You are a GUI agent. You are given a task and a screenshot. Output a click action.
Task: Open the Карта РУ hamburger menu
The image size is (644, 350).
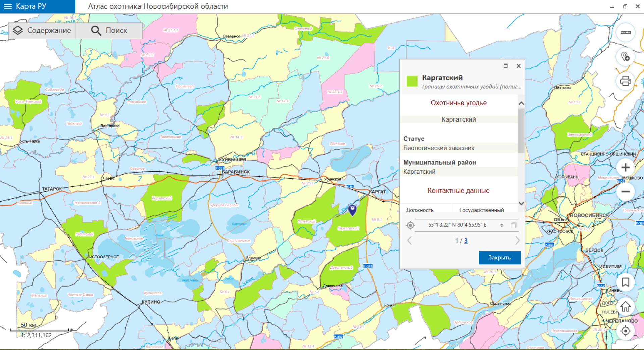(8, 7)
